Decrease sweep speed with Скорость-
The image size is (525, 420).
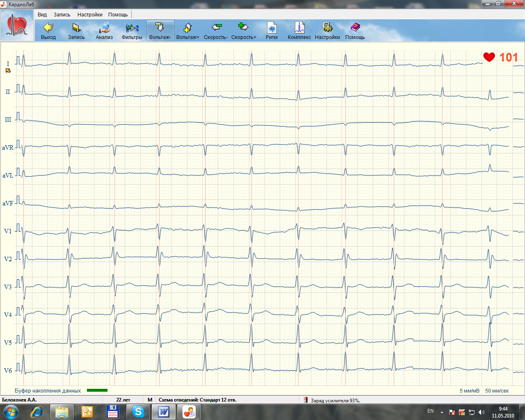pos(216,31)
